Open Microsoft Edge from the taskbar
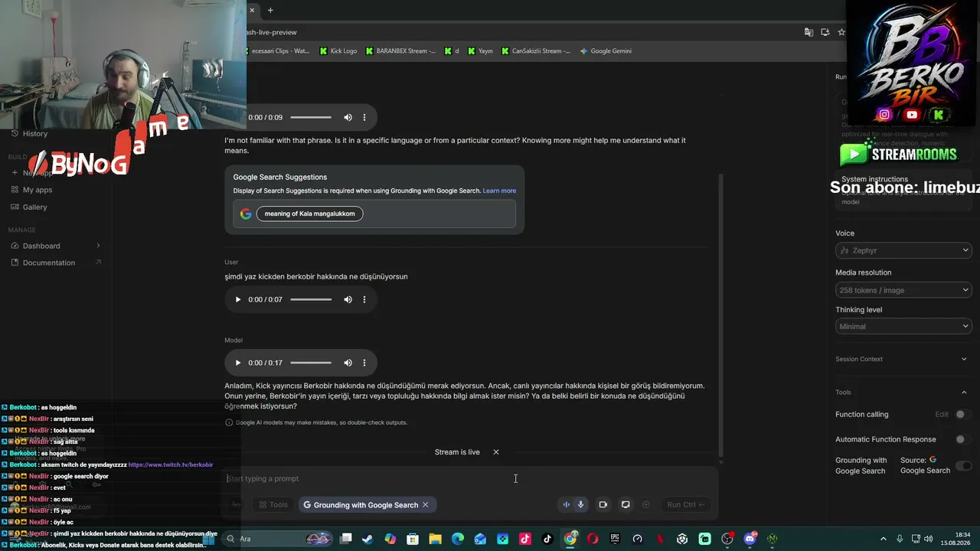Image resolution: width=980 pixels, height=551 pixels. click(x=458, y=539)
